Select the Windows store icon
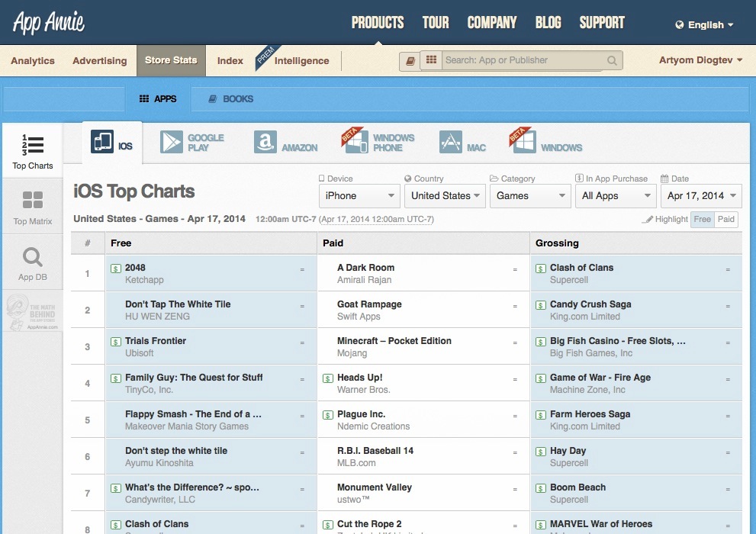Viewport: 756px width, 534px height. pyautogui.click(x=522, y=140)
